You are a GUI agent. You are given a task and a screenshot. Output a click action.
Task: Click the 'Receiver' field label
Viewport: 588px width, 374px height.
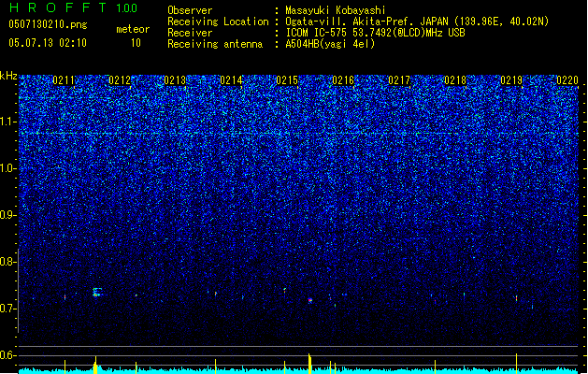(x=190, y=33)
